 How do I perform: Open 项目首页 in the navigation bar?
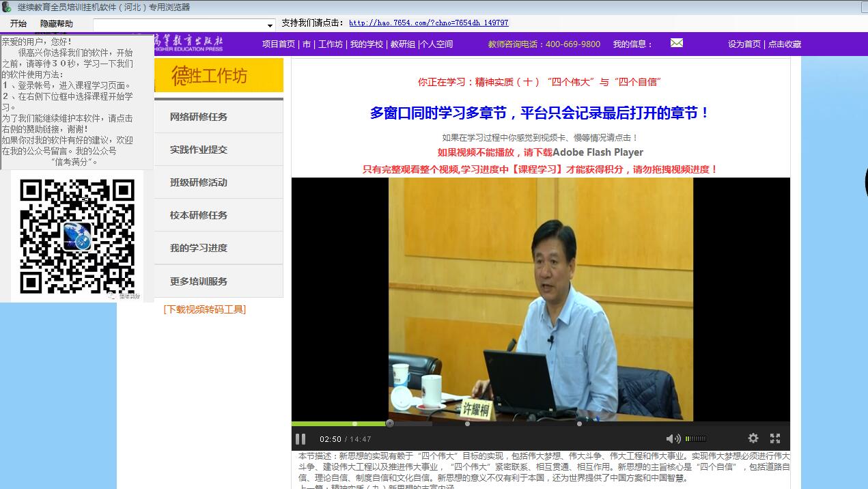pos(278,44)
